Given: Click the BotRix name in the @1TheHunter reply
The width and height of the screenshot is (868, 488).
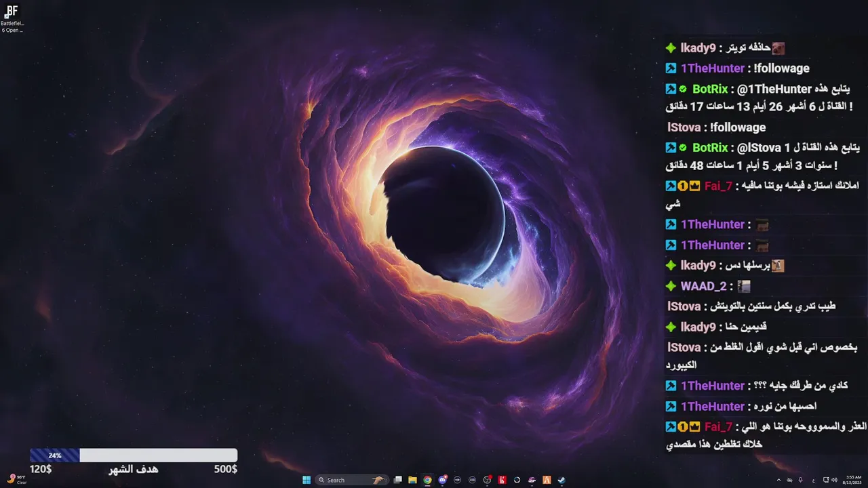Looking at the screenshot, I should [710, 89].
